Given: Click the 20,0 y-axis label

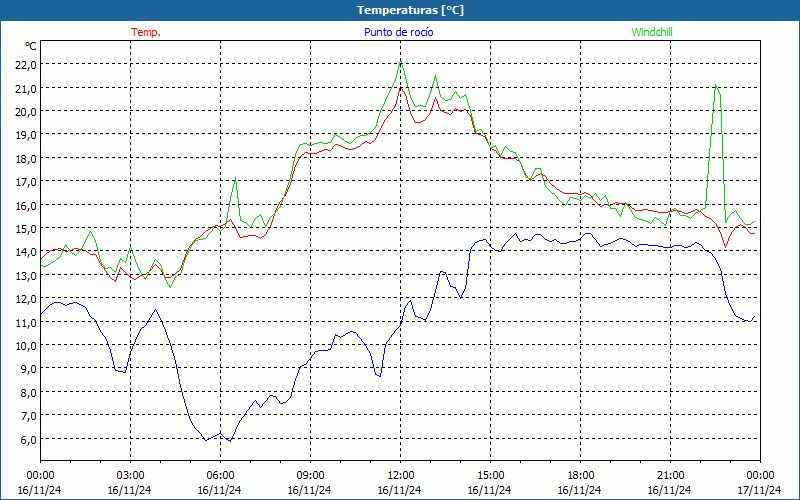Looking at the screenshot, I should (26, 112).
